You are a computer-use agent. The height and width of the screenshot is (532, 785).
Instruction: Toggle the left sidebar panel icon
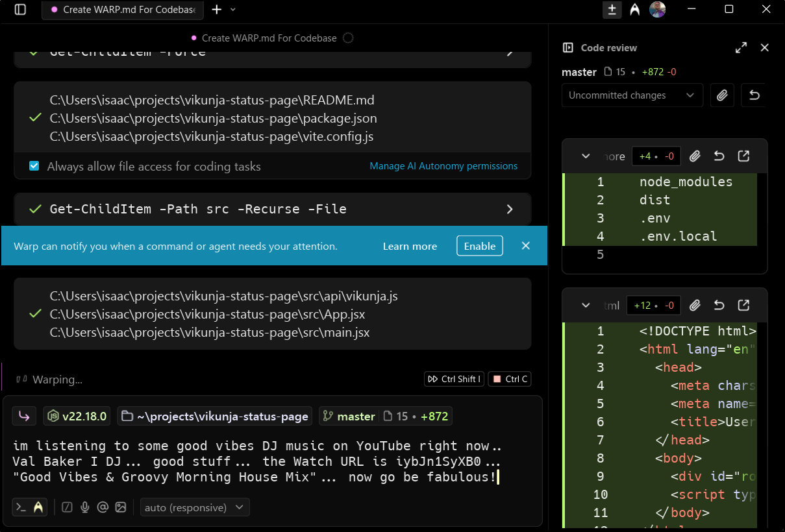pos(20,10)
